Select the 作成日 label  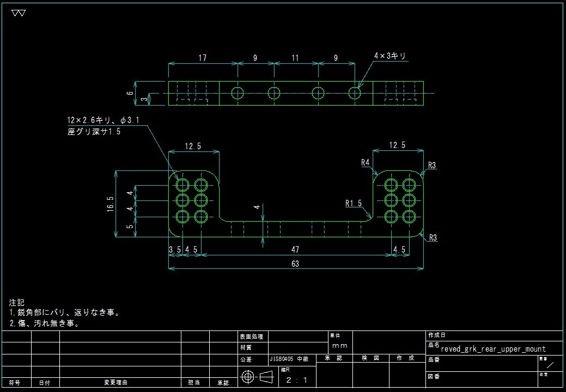[x=437, y=335]
